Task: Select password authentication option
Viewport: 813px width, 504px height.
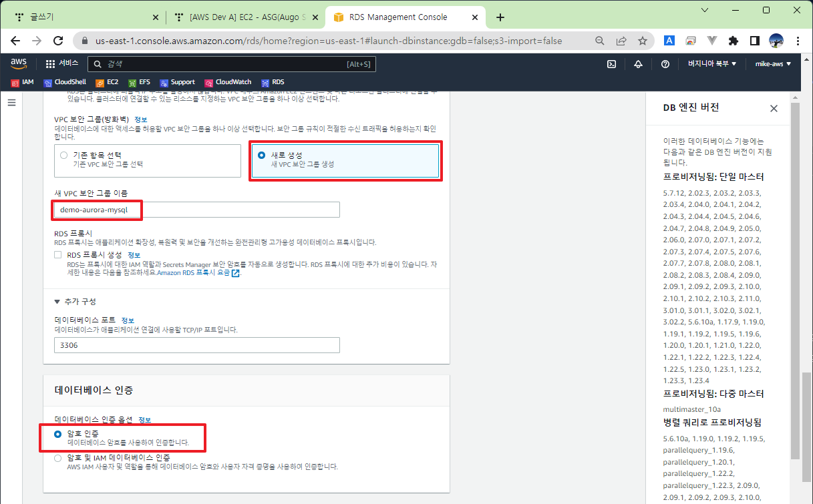Action: [x=58, y=434]
